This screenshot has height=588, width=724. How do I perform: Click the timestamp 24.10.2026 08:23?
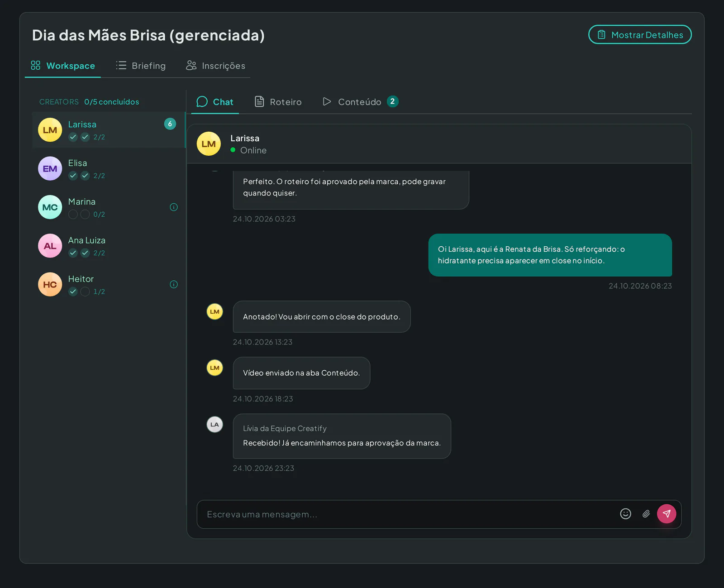tap(640, 286)
